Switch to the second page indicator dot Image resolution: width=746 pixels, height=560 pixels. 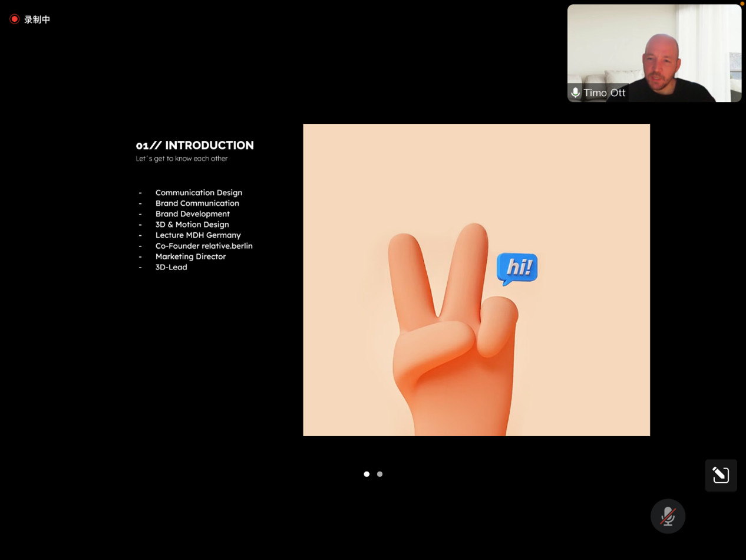tap(380, 474)
